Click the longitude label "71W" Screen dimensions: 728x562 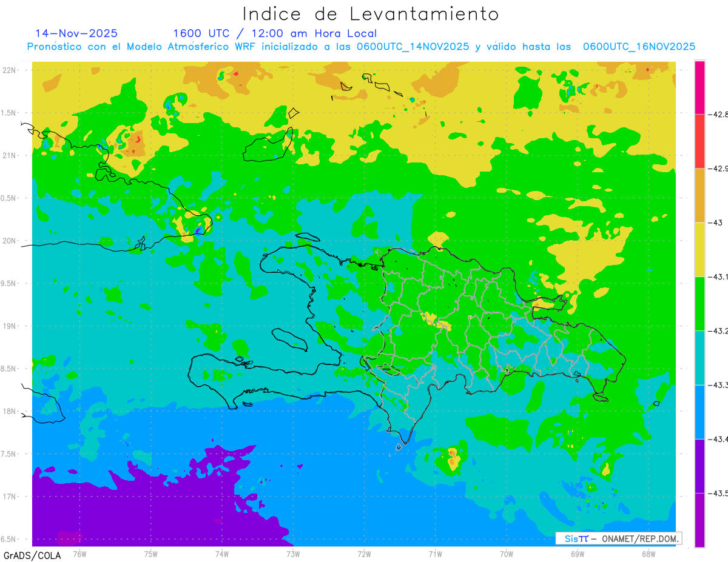(435, 554)
